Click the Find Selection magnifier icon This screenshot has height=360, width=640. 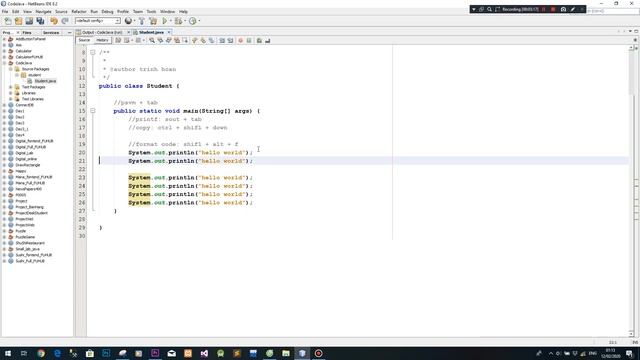[x=152, y=40]
